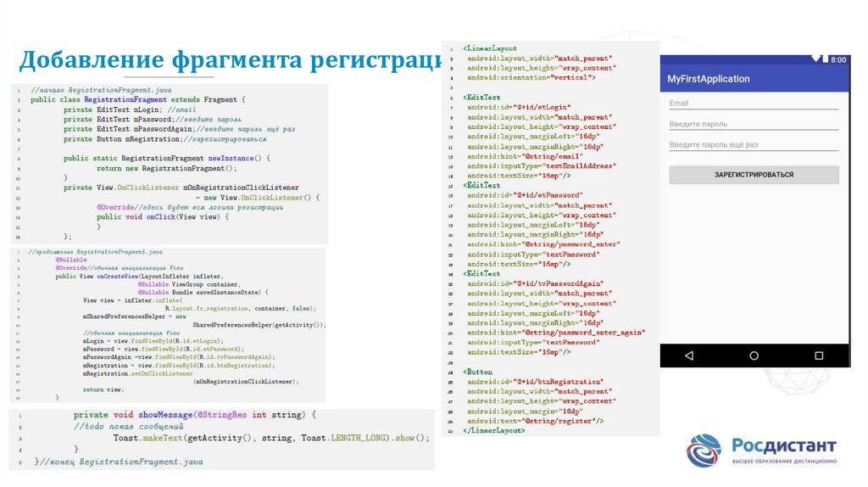
Task: Click the '<Button' tag in XML
Action: tap(478, 372)
